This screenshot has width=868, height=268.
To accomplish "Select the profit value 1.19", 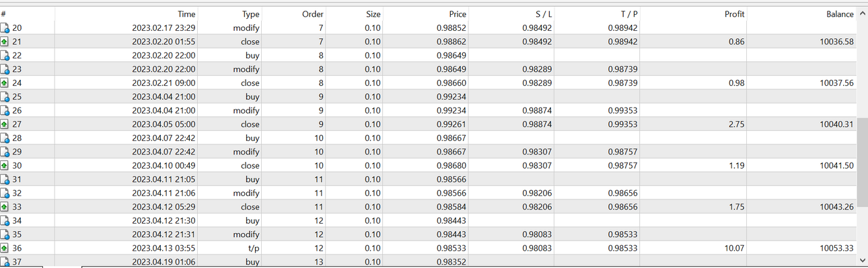I will [x=736, y=166].
